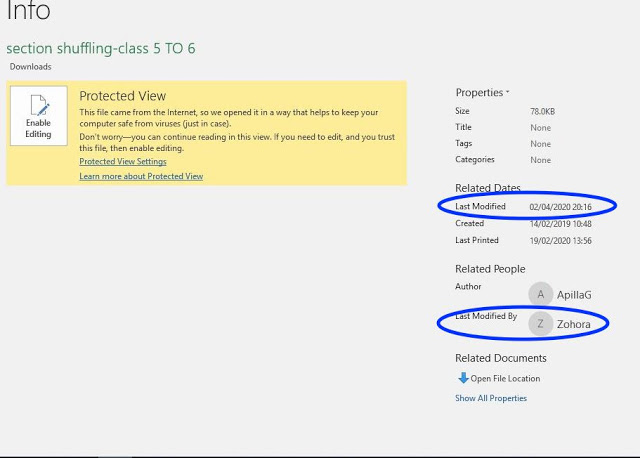Image resolution: width=640 pixels, height=458 pixels.
Task: Click the file Size value 78.0KB
Action: (x=544, y=112)
